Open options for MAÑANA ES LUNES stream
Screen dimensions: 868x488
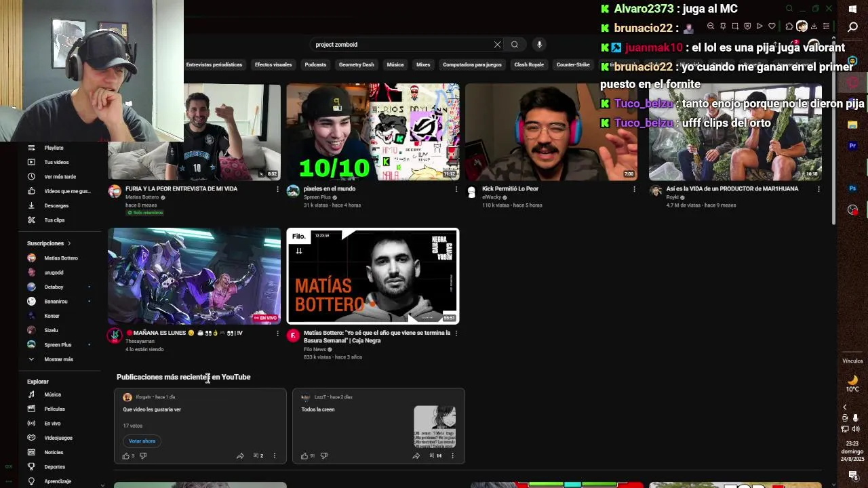(x=277, y=333)
